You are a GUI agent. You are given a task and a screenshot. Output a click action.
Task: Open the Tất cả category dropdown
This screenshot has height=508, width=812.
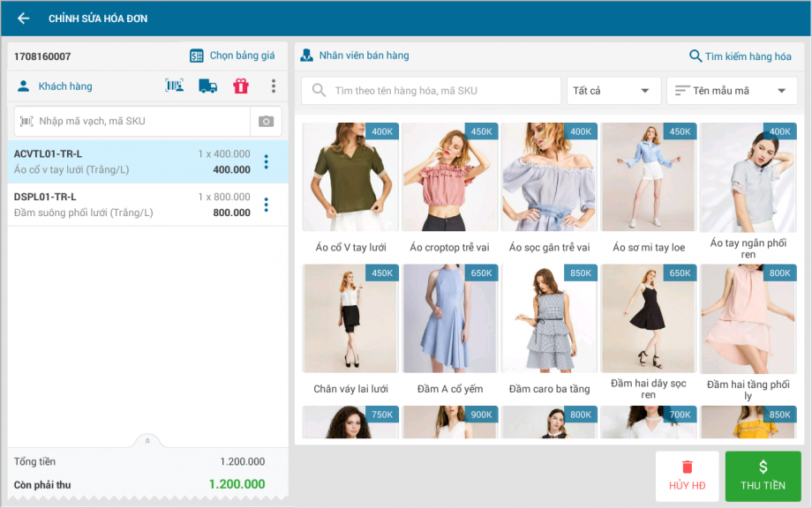(x=613, y=91)
